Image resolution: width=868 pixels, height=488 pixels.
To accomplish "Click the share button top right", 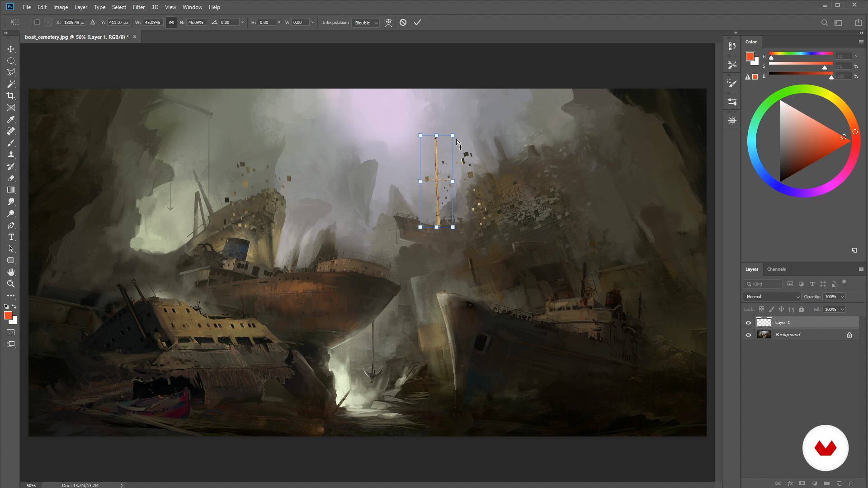I will click(x=858, y=23).
